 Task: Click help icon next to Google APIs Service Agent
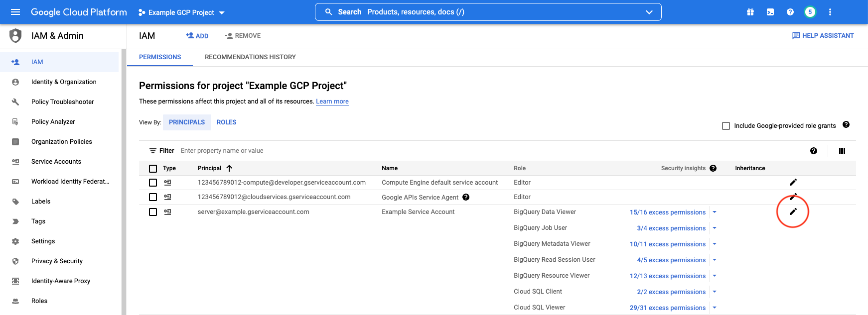pyautogui.click(x=466, y=197)
